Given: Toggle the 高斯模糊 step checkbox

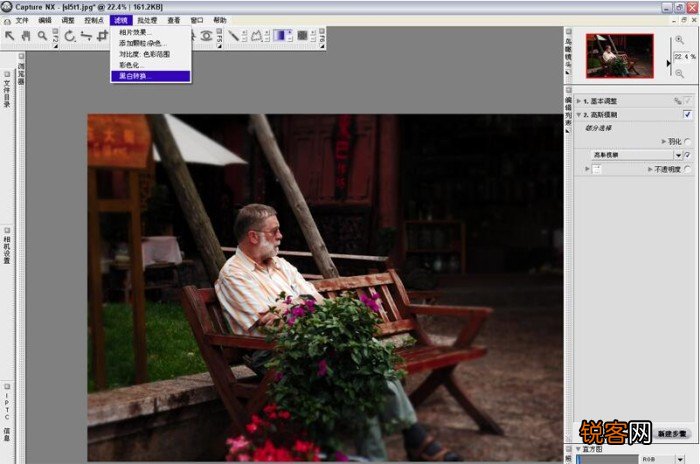Looking at the screenshot, I should (688, 115).
